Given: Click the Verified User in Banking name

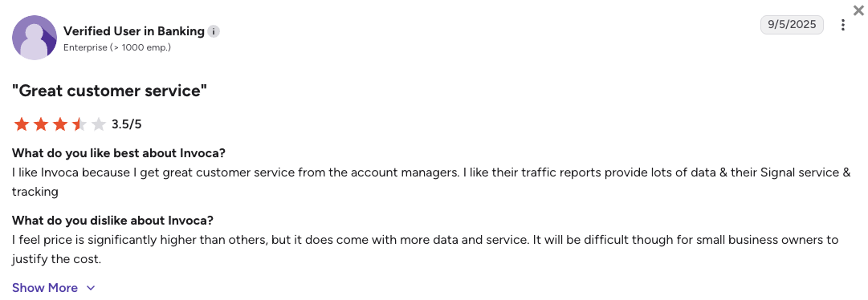Looking at the screenshot, I should click(134, 31).
